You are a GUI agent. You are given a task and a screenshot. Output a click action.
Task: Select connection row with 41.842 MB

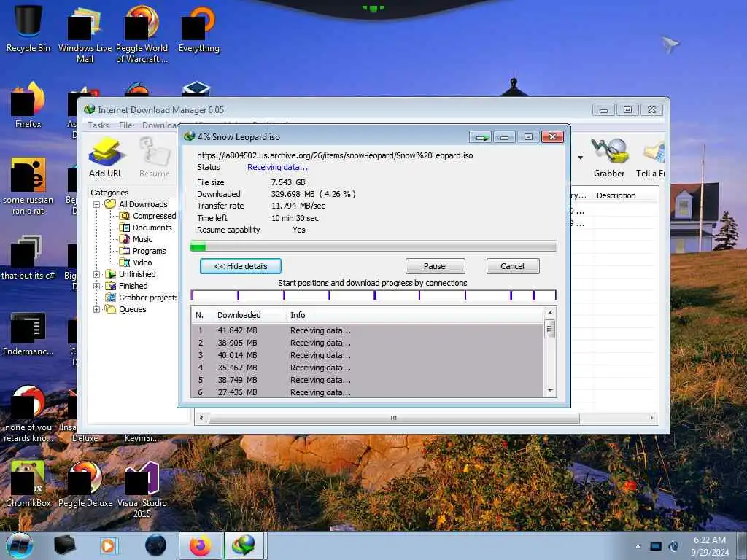pyautogui.click(x=368, y=330)
